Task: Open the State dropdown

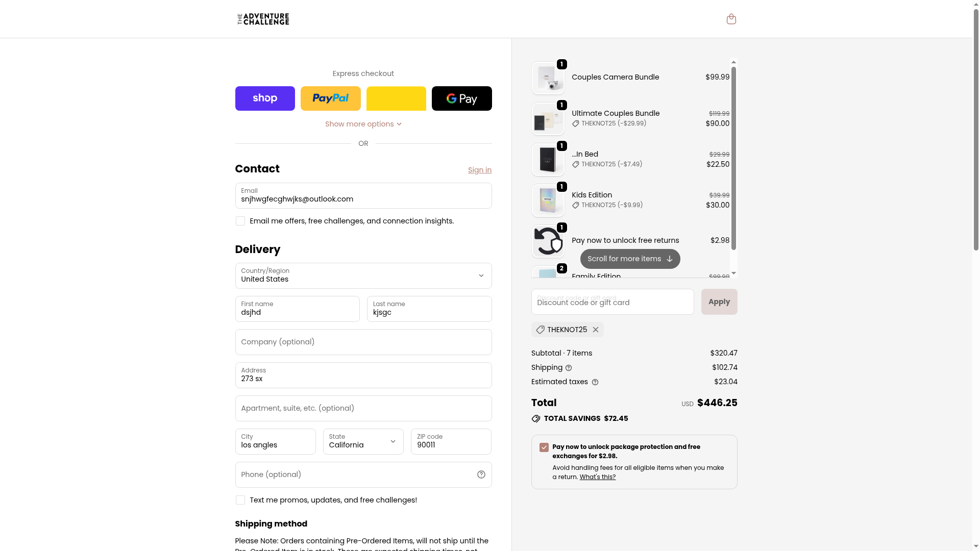Action: (x=363, y=441)
